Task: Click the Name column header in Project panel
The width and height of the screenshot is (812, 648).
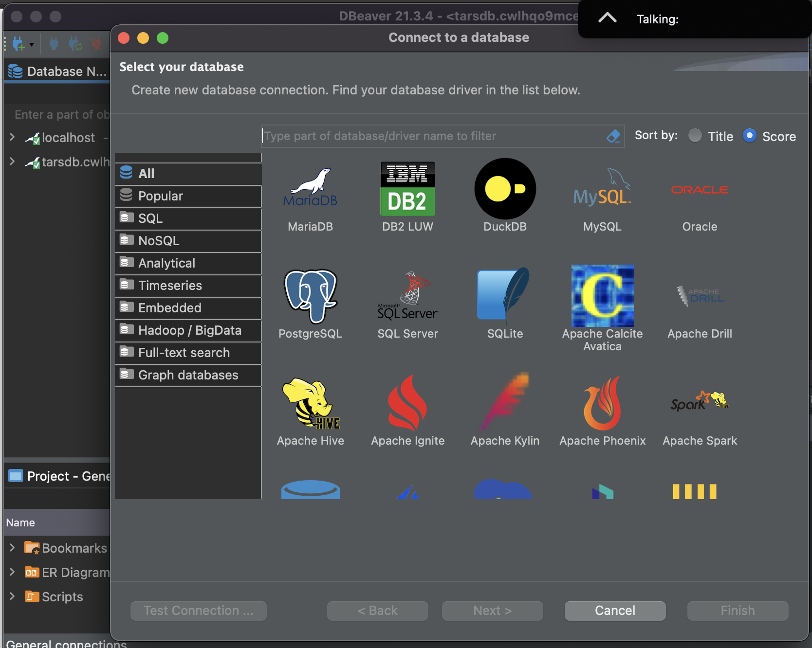Action: click(56, 522)
